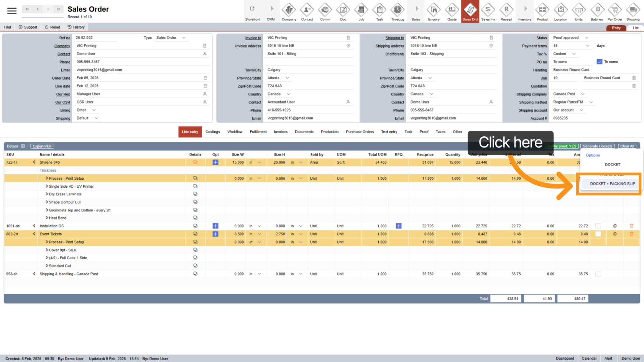Expand the Dry Erase Laminate item
Viewport: 644px width, 362px height.
pyautogui.click(x=47, y=194)
